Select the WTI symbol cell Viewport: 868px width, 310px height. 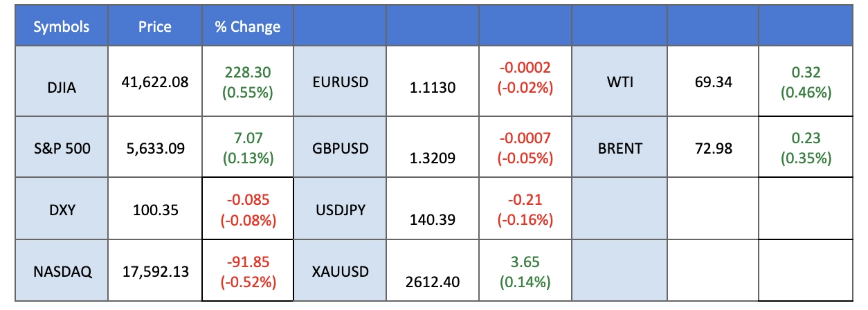pos(620,82)
